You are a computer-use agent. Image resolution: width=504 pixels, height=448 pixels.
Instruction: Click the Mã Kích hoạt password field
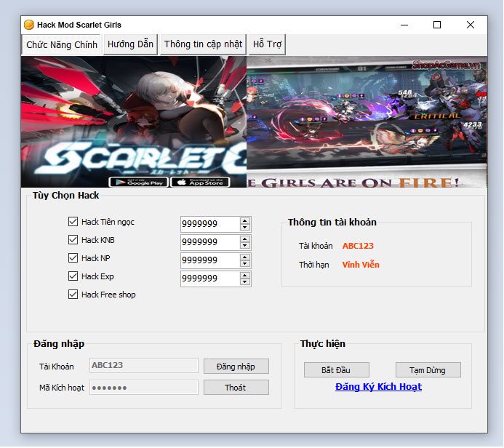(144, 387)
